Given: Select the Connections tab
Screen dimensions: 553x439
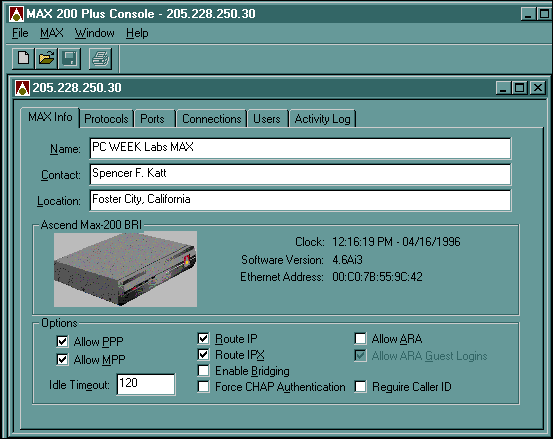Looking at the screenshot, I should click(x=212, y=119).
